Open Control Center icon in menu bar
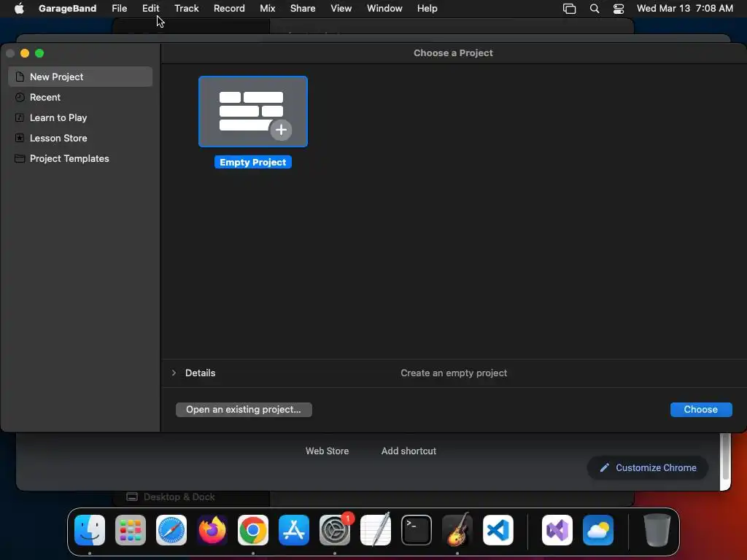This screenshot has height=560, width=747. [x=619, y=8]
